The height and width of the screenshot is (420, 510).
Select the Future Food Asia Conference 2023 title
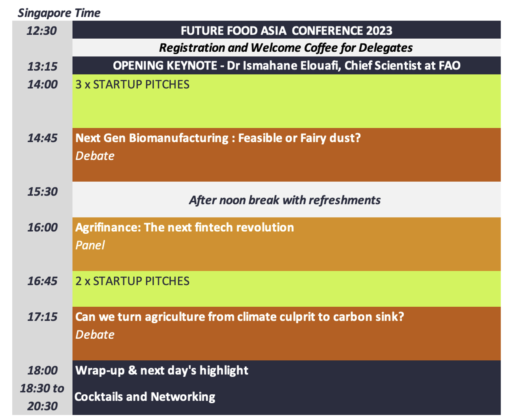click(286, 30)
